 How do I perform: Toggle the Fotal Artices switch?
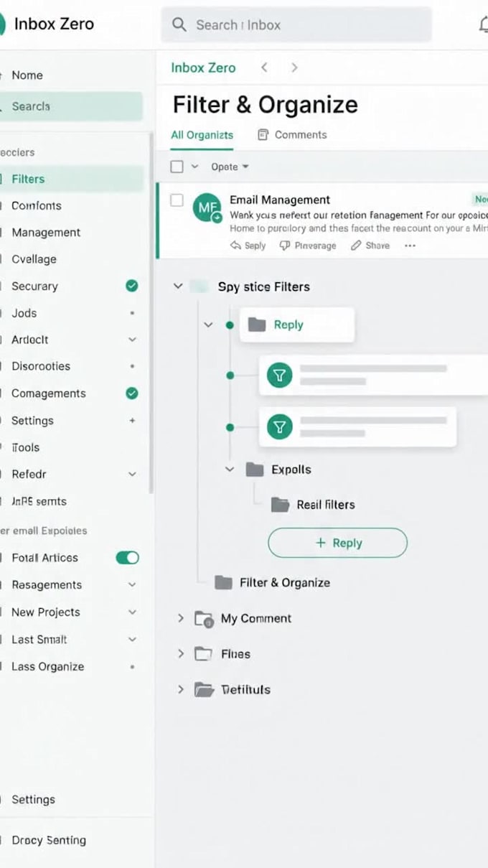tap(128, 558)
